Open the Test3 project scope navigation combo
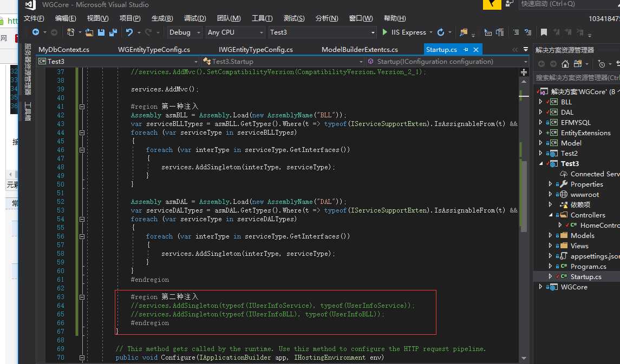Viewport: 620px width, 364px height. pyautogui.click(x=118, y=62)
